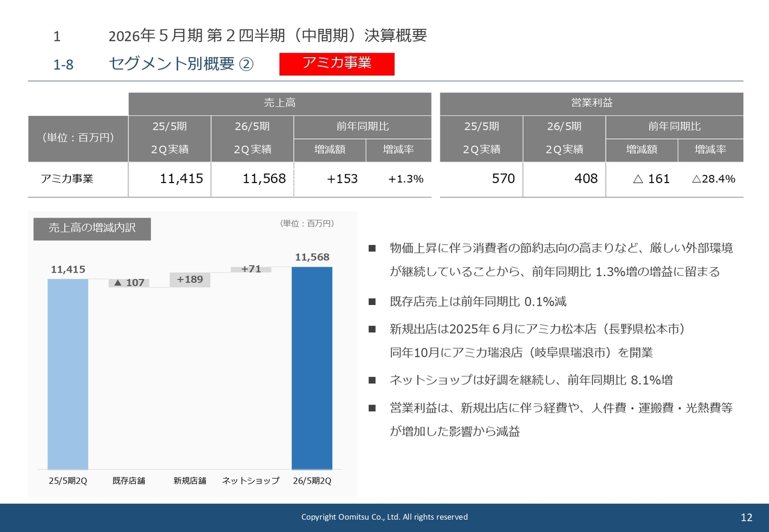Click the ネットショップ axis label
The image size is (769, 532).
point(251,481)
